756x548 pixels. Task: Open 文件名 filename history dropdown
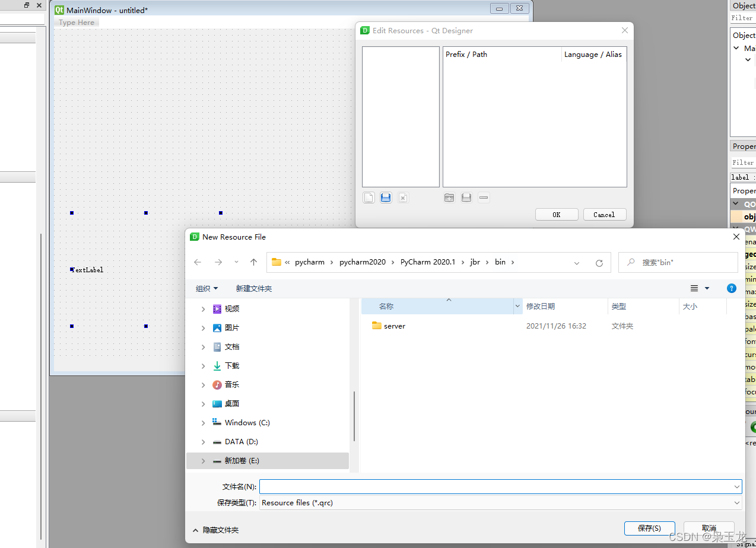[x=737, y=486]
